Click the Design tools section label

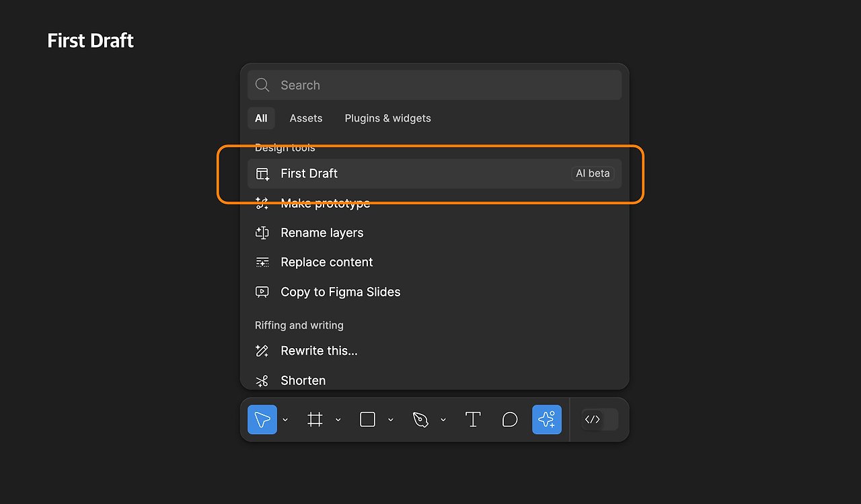point(285,148)
